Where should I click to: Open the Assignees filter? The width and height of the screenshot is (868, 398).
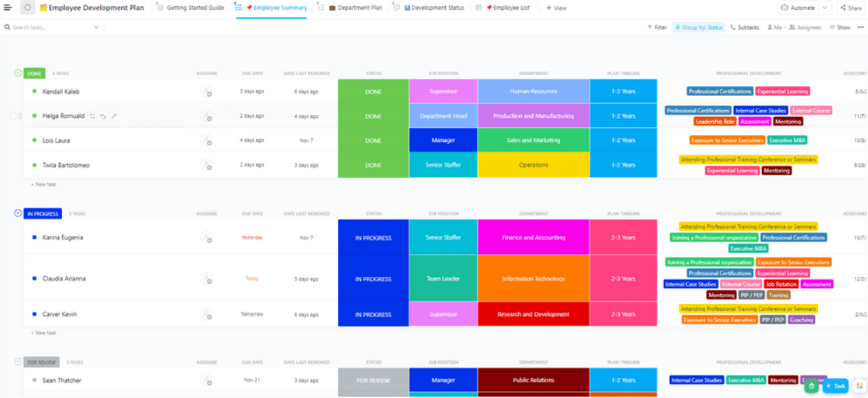tap(806, 28)
